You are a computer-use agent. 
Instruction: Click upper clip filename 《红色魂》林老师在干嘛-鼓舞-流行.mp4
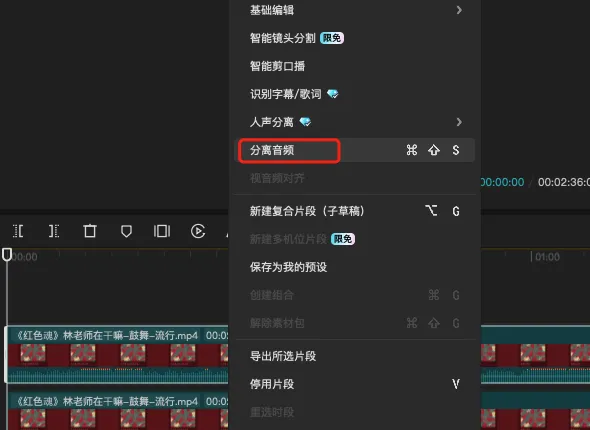(106, 335)
